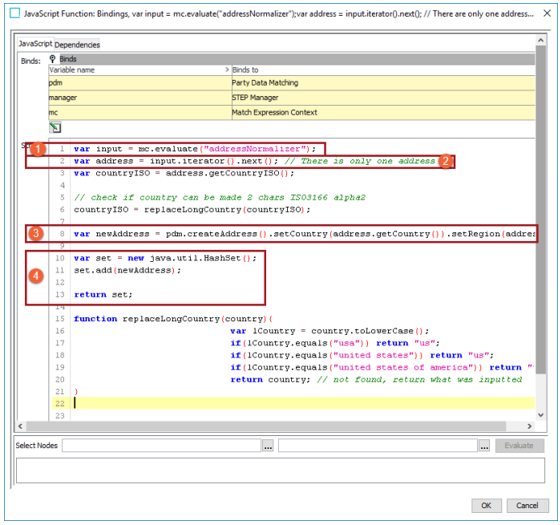Click the first Select Nodes input field
The width and height of the screenshot is (560, 525).
[161, 446]
